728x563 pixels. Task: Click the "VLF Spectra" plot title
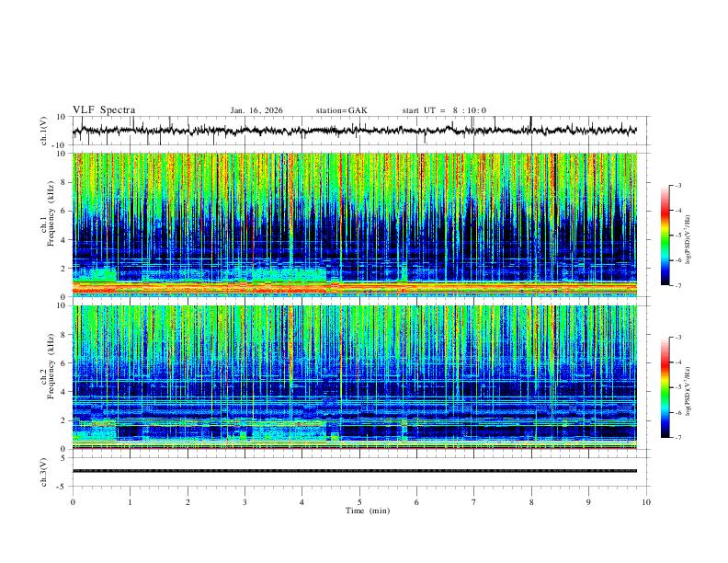[x=104, y=110]
